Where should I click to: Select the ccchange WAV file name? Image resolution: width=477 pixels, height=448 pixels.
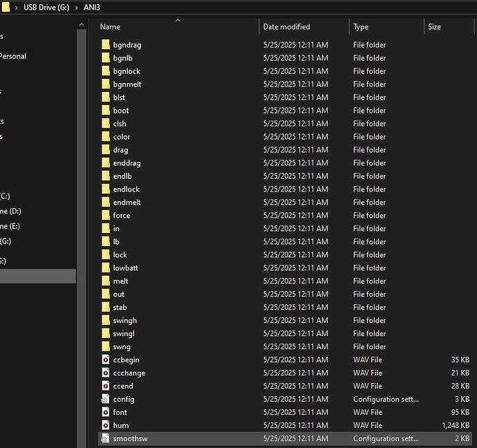coord(129,373)
